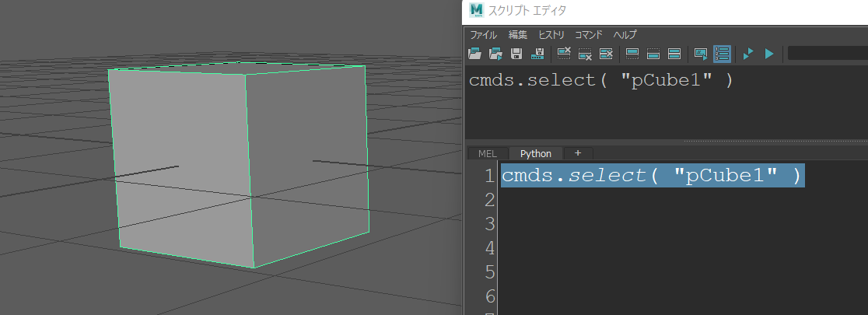Open the ヒストリ menu
This screenshot has height=315, width=868.
[x=551, y=34]
